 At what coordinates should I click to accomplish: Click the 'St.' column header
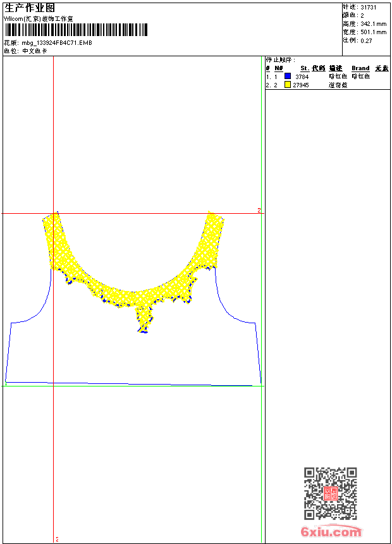305,68
